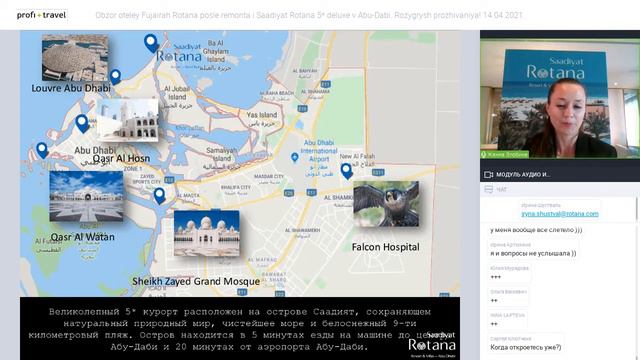
Task: Click the '+++' chat message
Action: 496,277
